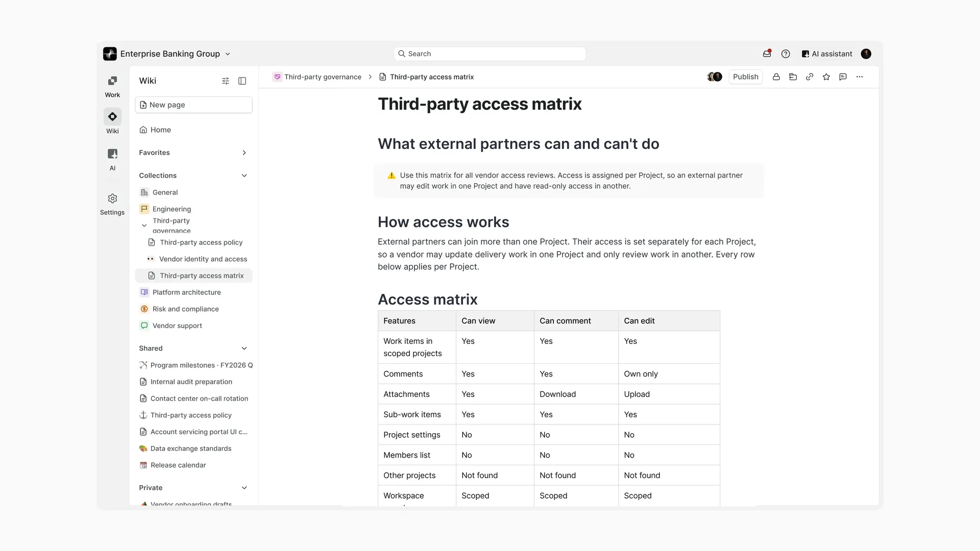Open Platform architecture collection

pos(193,292)
